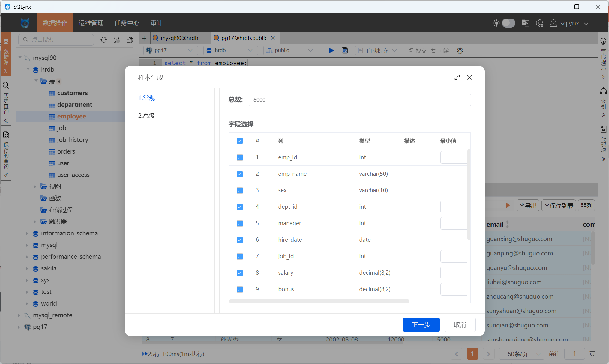Click the run query play icon
The width and height of the screenshot is (609, 364).
pos(331,51)
